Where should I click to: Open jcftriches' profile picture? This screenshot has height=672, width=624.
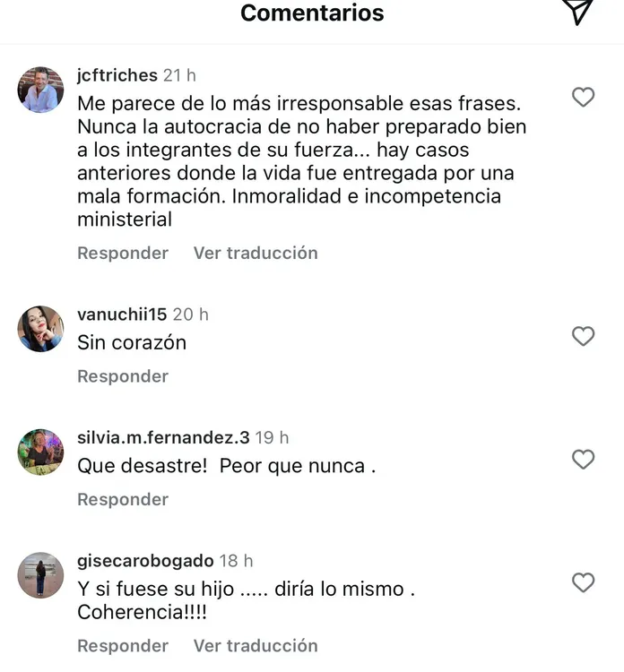[x=41, y=90]
